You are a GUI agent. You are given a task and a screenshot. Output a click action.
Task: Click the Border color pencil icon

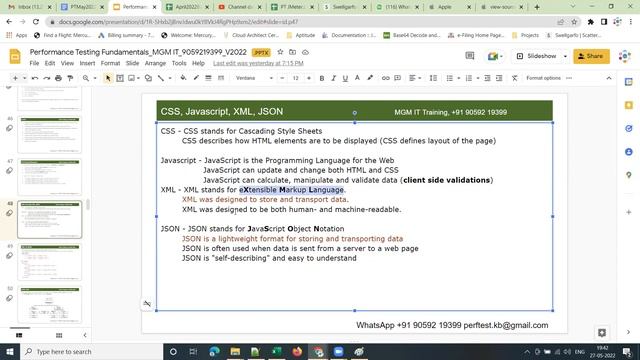pyautogui.click(x=196, y=78)
